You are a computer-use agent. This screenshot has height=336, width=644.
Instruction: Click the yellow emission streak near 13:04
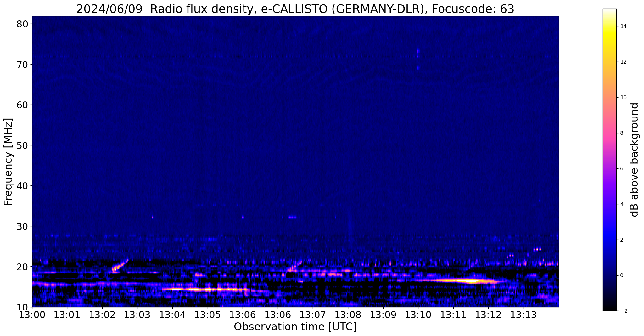coord(204,289)
